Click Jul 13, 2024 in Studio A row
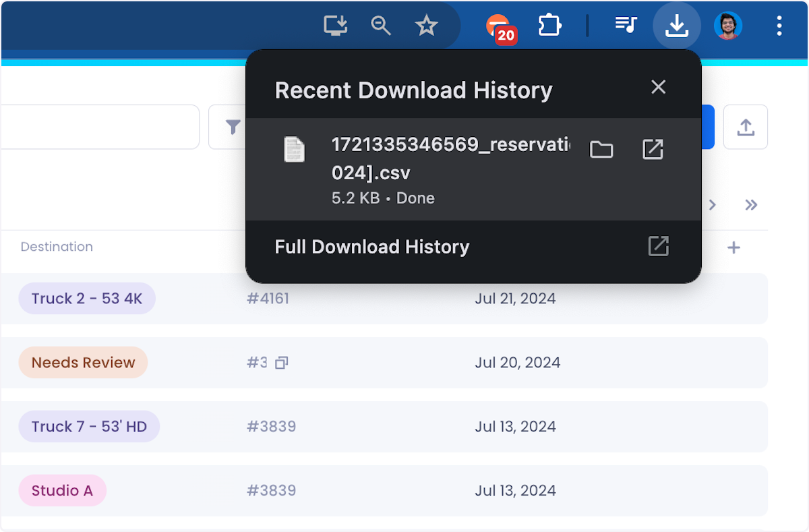This screenshot has width=809, height=532. 515,491
